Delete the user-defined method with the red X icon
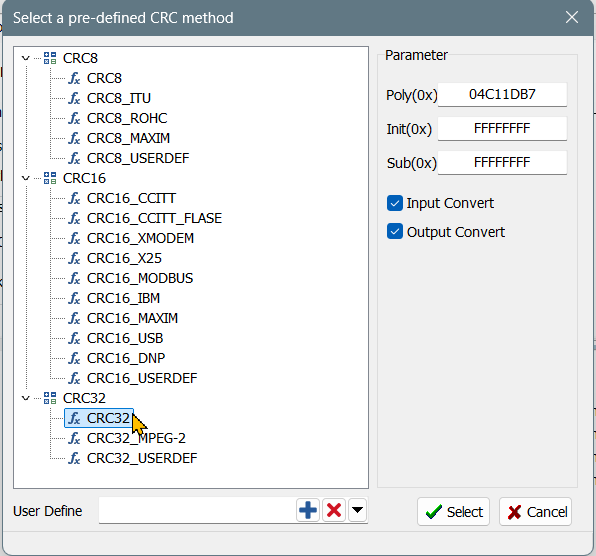The height and width of the screenshot is (556, 596). (x=334, y=510)
